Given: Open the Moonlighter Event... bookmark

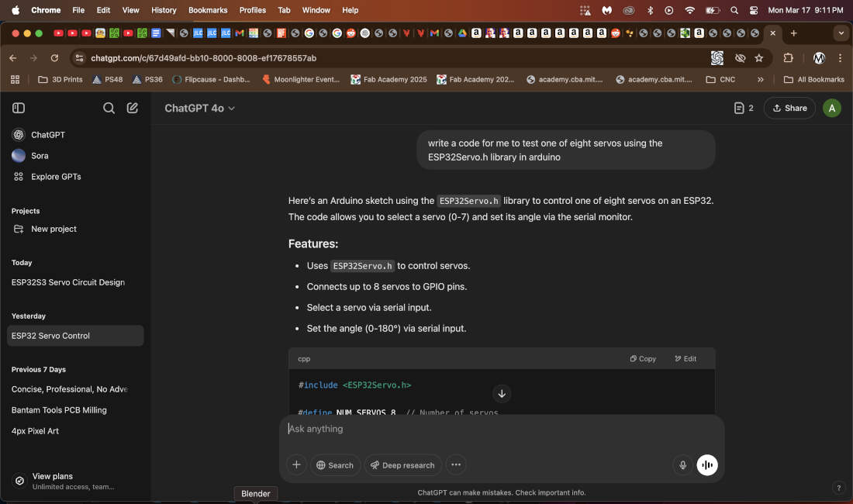Looking at the screenshot, I should click(301, 79).
